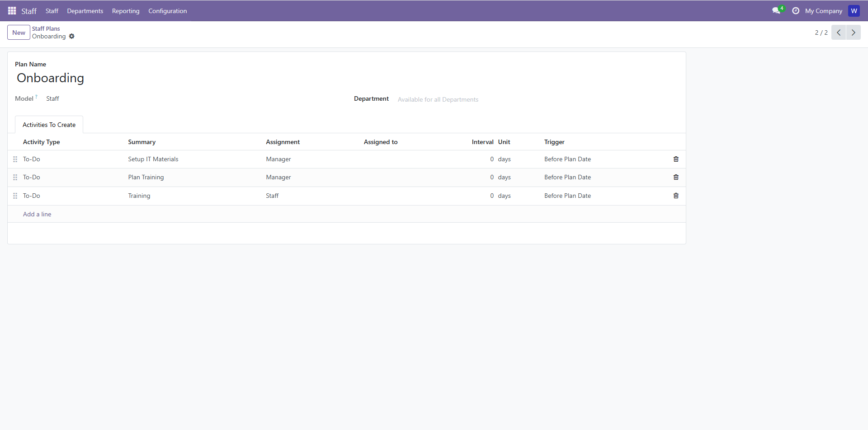Open the main apps grid menu
This screenshot has height=430, width=868.
tap(12, 11)
